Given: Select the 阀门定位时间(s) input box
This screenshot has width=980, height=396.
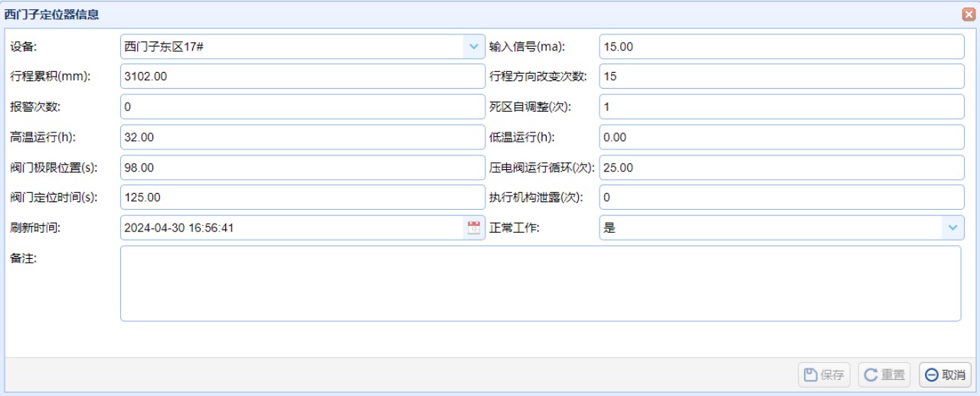Looking at the screenshot, I should 302,198.
